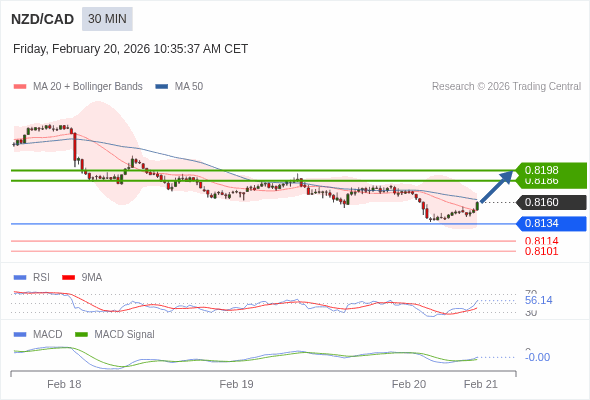The image size is (590, 400).
Task: Click the Feb 18 axis label
Action: 64,384
